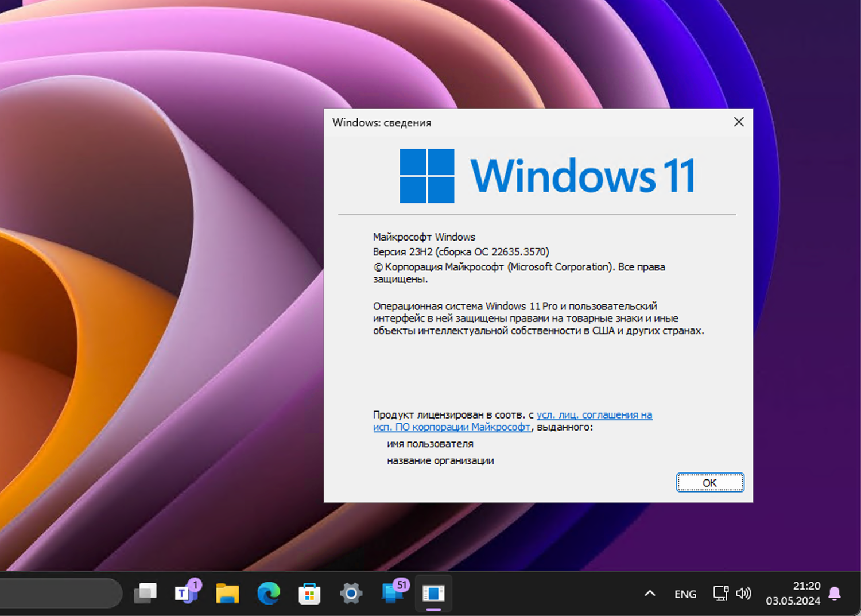Click the paragraph starting 'Операционная система Windows 11 Pro'
This screenshot has height=616, width=861.
click(x=538, y=318)
